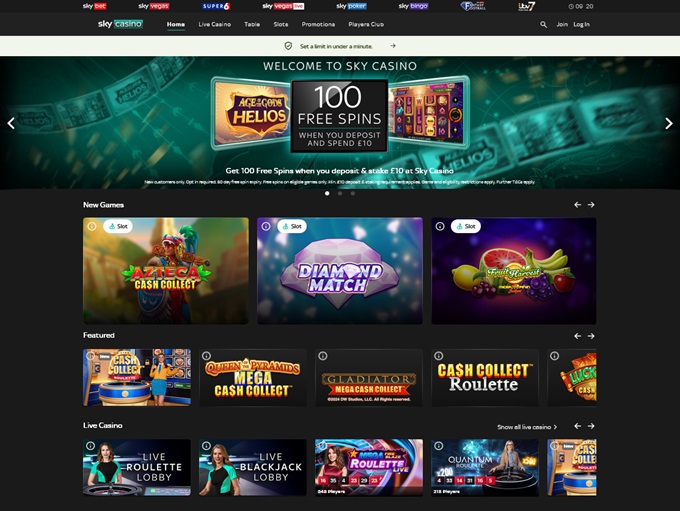Expand Show all live casino link
This screenshot has width=680, height=511.
[x=527, y=427]
